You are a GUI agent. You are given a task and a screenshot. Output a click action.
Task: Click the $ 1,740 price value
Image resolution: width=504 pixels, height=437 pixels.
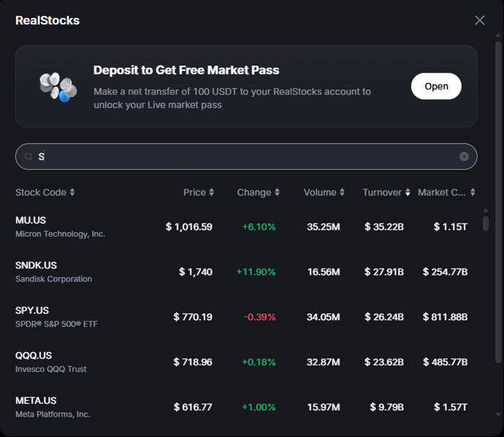196,272
